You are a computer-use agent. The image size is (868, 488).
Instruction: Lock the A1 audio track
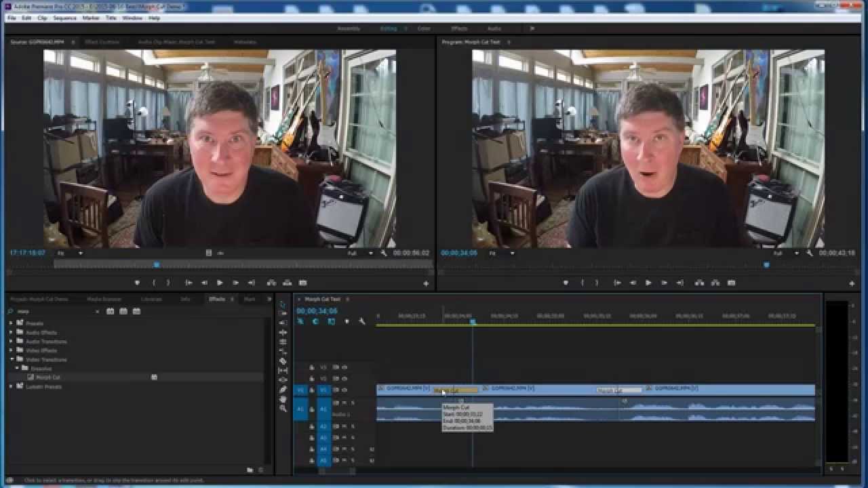[x=312, y=409]
